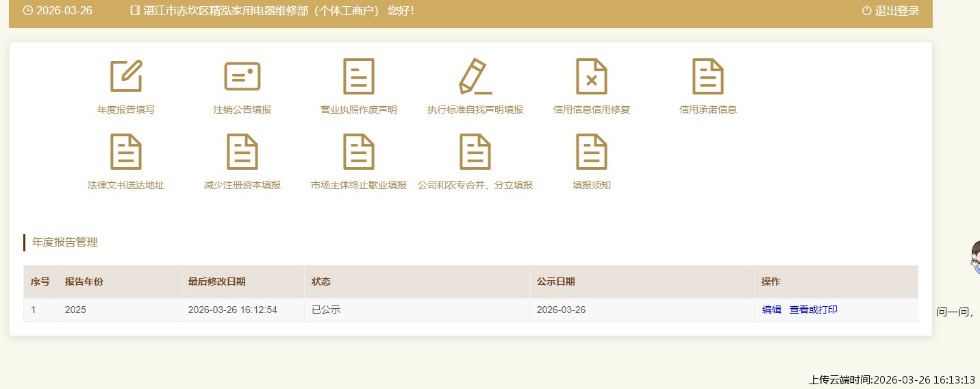Screen dimensions: 980x389
Task: Click the 信用承诺信息 document icon
Action: (x=708, y=76)
